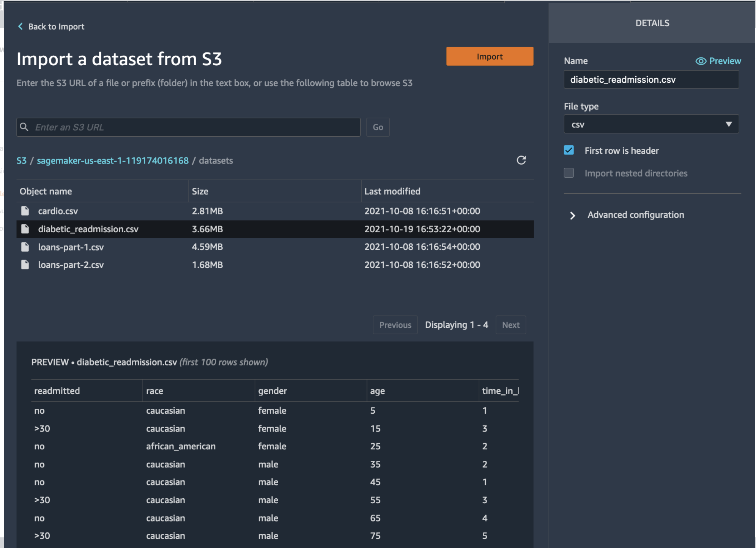The height and width of the screenshot is (548, 756).
Task: Click the refresh icon above the object table
Action: 521,160
